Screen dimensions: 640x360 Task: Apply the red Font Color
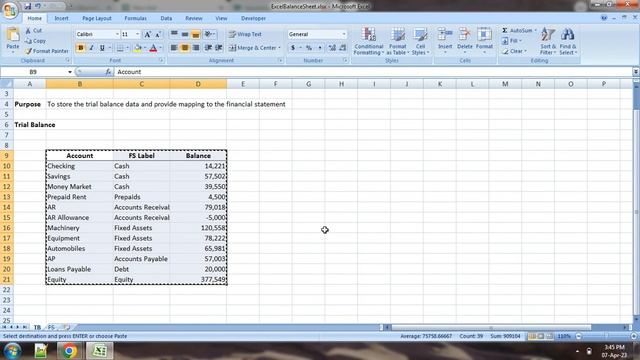click(x=153, y=48)
